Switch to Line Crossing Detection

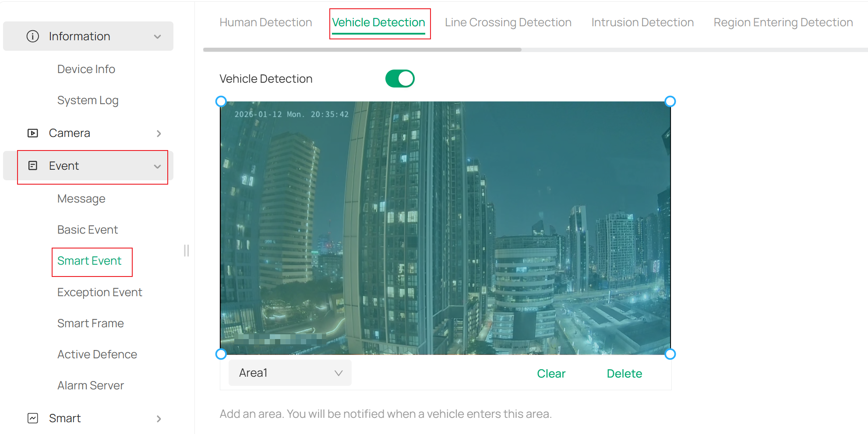tap(508, 22)
